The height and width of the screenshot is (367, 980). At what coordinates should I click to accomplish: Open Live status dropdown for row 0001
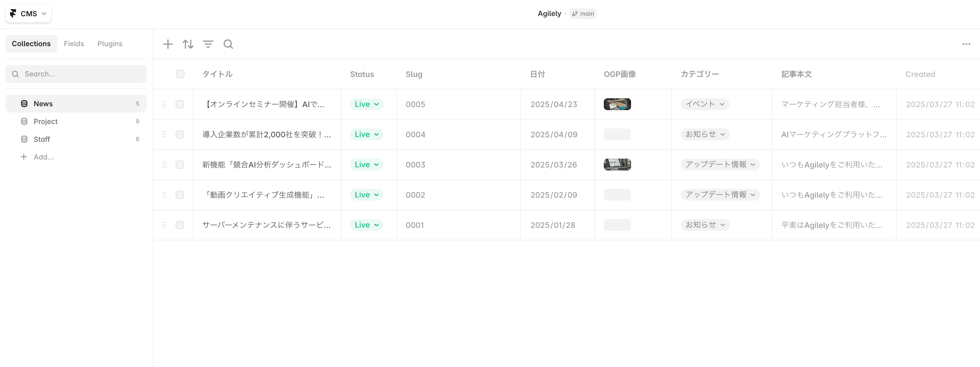tap(366, 225)
